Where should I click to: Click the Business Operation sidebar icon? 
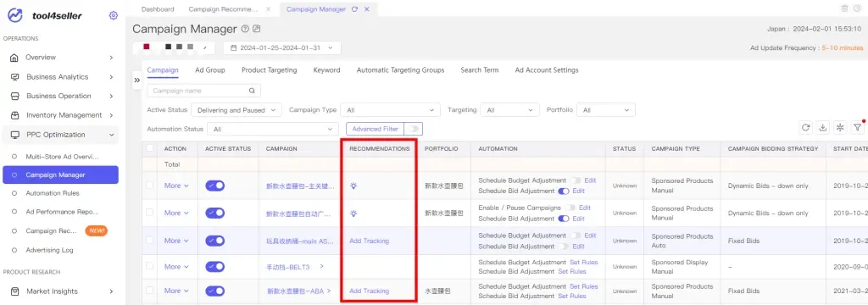click(15, 97)
